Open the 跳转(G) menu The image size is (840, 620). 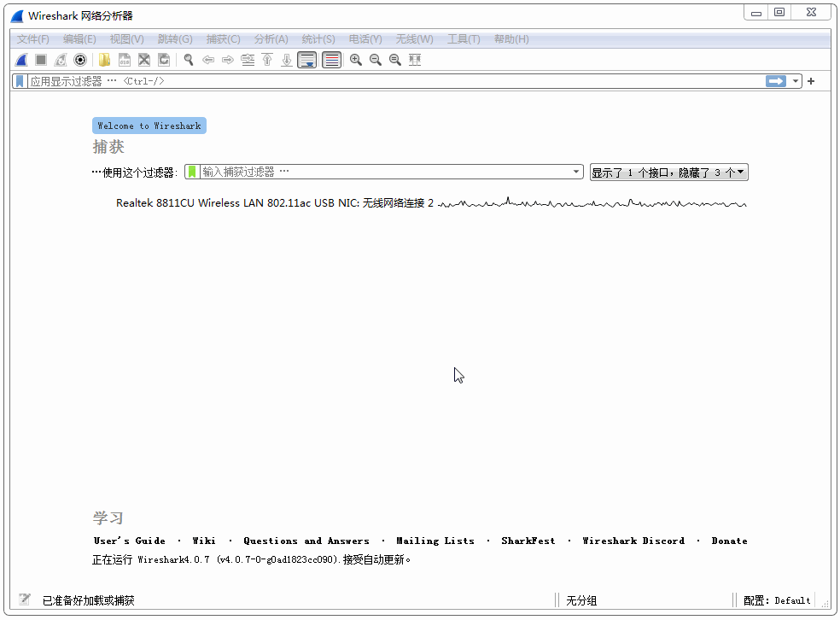pos(175,39)
